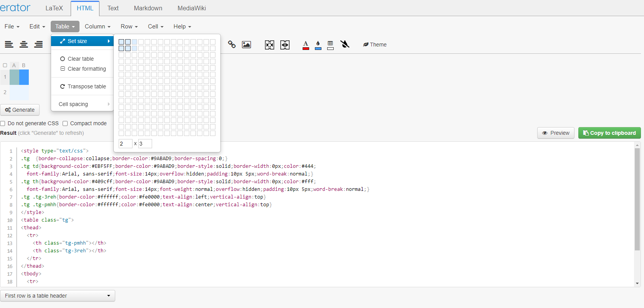Toggle the Compact mode checkbox

pyautogui.click(x=65, y=123)
